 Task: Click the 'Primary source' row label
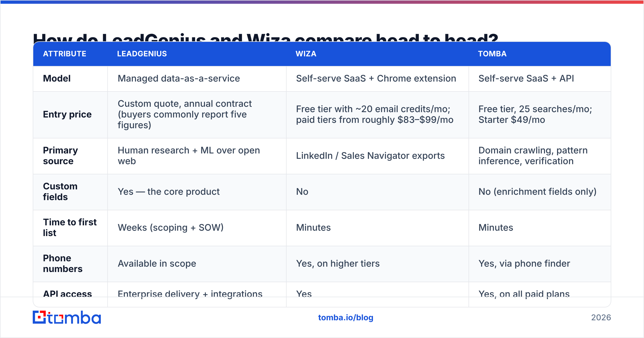point(61,156)
